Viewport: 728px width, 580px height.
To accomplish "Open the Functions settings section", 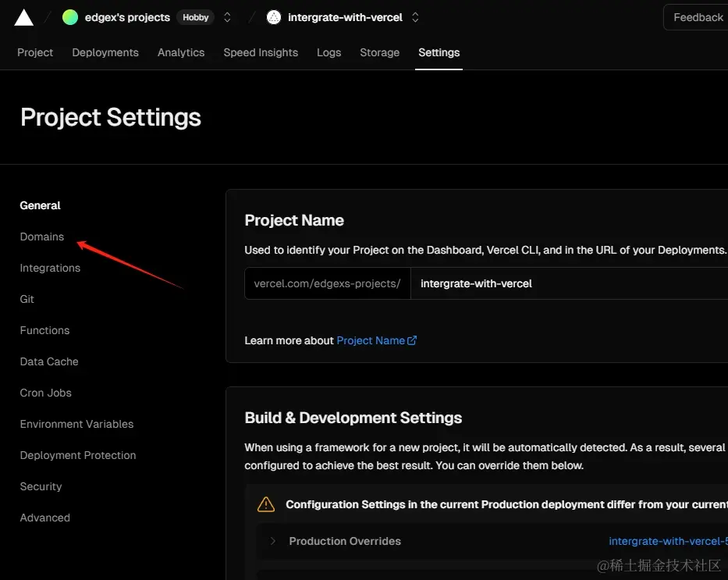I will (x=44, y=330).
